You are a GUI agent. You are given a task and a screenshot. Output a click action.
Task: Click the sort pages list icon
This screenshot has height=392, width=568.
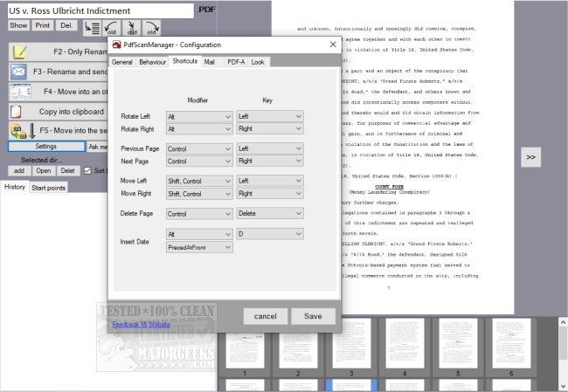click(93, 28)
